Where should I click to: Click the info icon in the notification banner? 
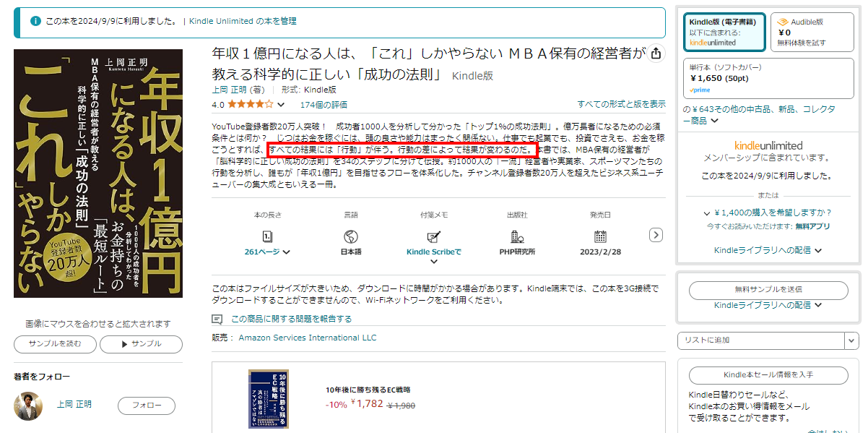pos(35,22)
